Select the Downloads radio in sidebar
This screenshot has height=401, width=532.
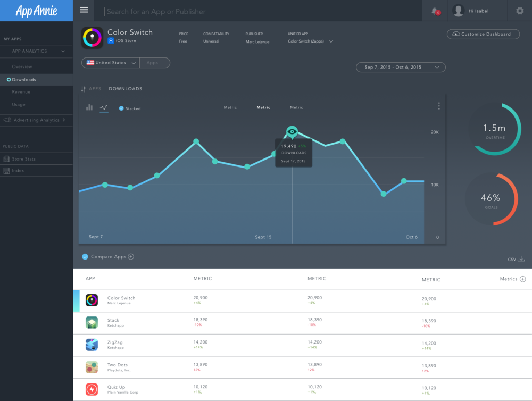[9, 80]
